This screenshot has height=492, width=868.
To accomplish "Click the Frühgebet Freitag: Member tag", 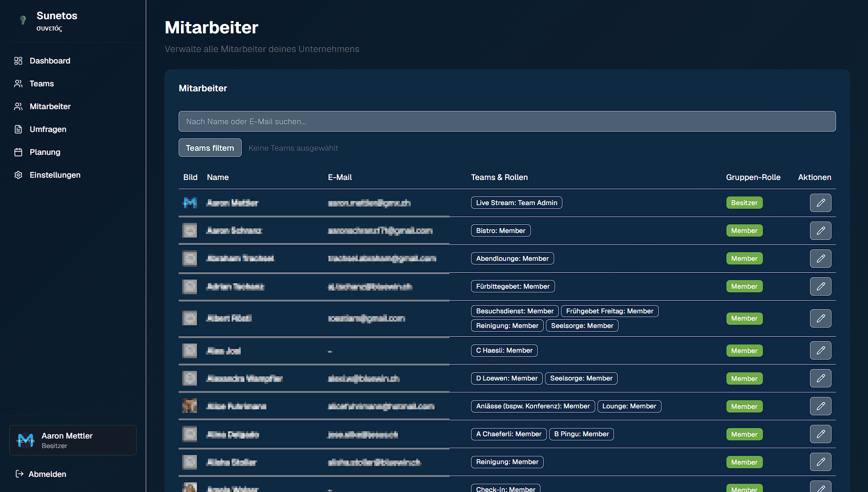I will click(x=610, y=311).
